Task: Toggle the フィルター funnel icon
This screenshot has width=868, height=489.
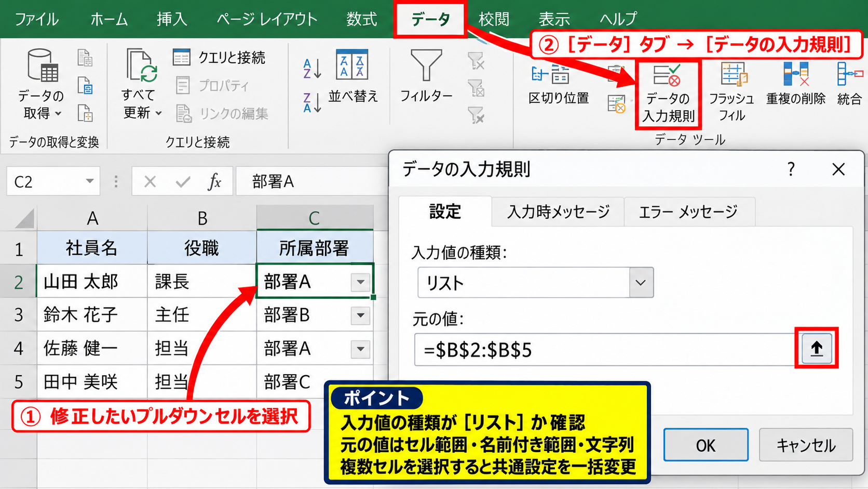Action: [426, 65]
